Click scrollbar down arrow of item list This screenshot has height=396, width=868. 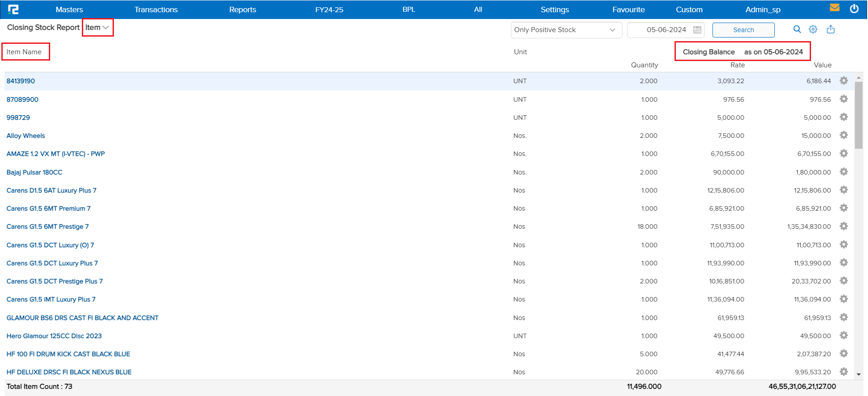click(x=859, y=374)
